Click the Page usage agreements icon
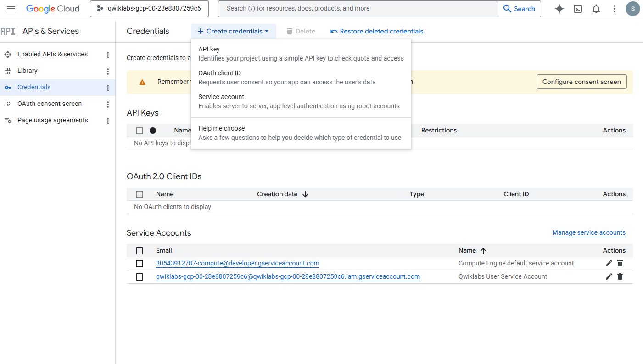 click(8, 120)
